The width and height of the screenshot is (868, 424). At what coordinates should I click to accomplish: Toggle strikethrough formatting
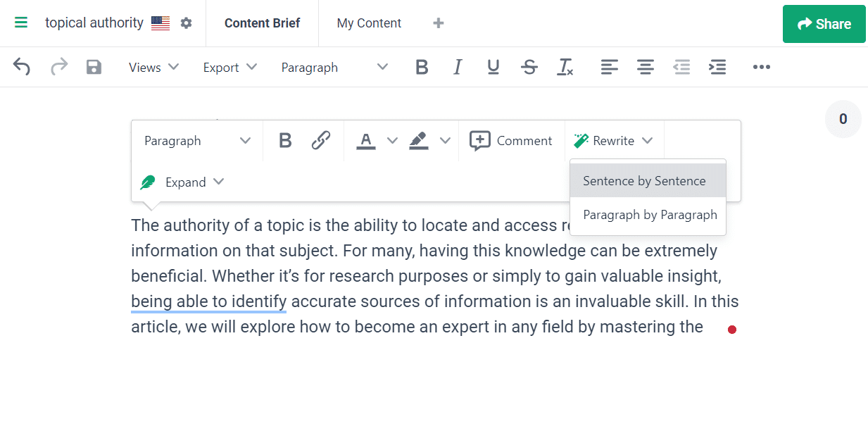tap(529, 67)
